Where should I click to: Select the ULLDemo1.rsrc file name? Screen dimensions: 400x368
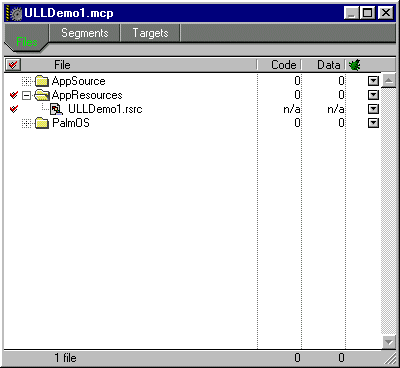(105, 109)
